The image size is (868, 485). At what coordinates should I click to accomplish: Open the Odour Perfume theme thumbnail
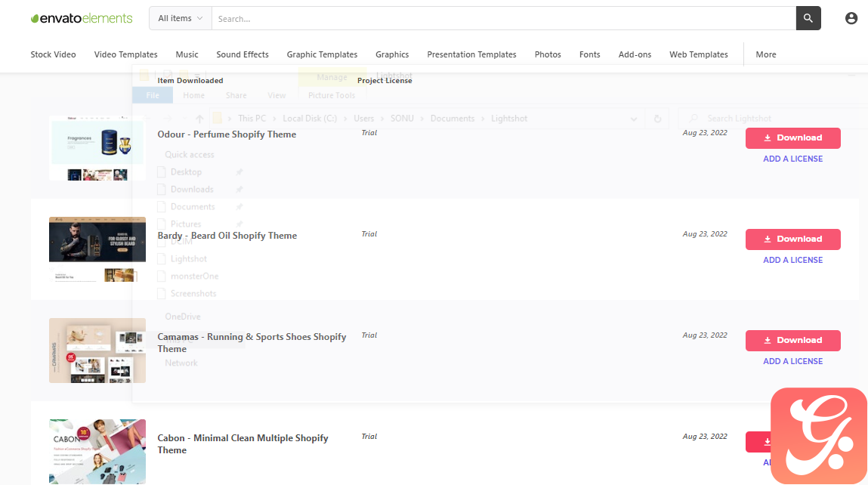pyautogui.click(x=97, y=148)
